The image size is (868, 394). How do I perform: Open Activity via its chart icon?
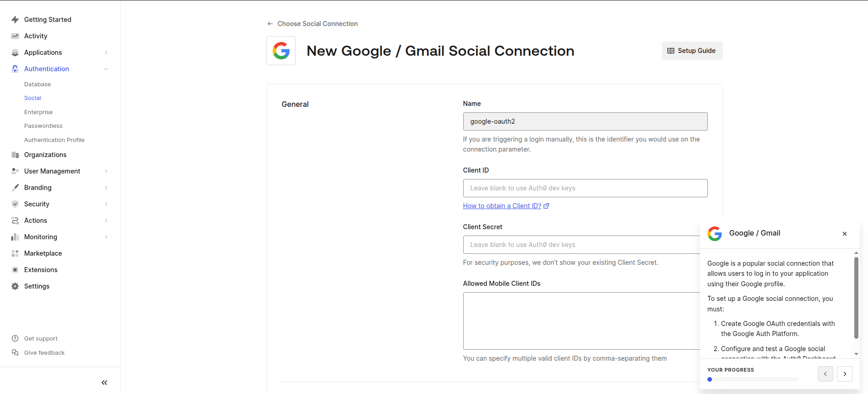pos(15,36)
